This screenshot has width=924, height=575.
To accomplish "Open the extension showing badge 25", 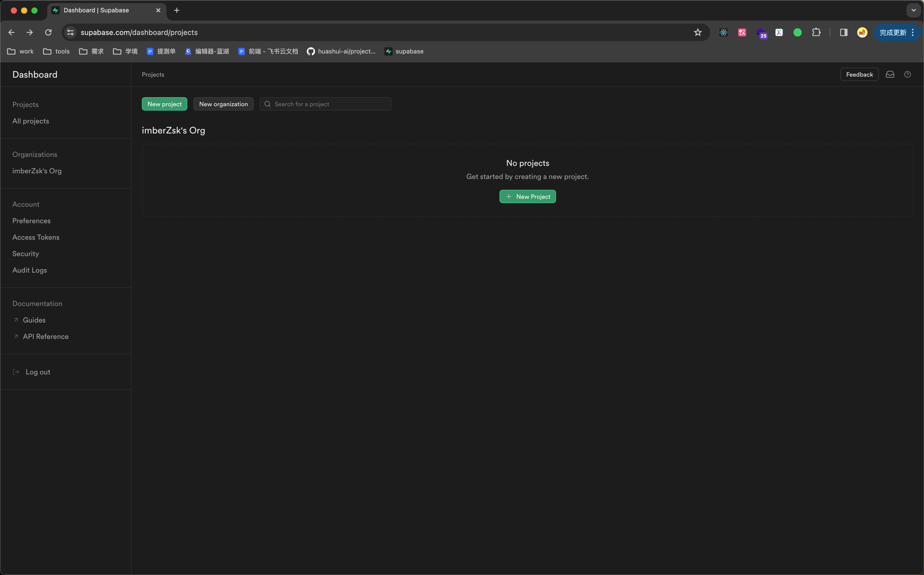I will [761, 33].
